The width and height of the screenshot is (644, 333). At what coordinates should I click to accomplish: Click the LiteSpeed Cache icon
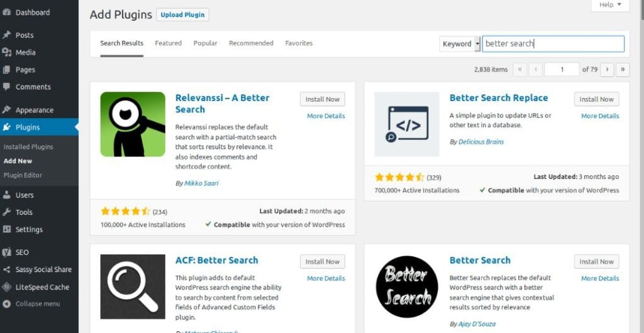pyautogui.click(x=6, y=287)
